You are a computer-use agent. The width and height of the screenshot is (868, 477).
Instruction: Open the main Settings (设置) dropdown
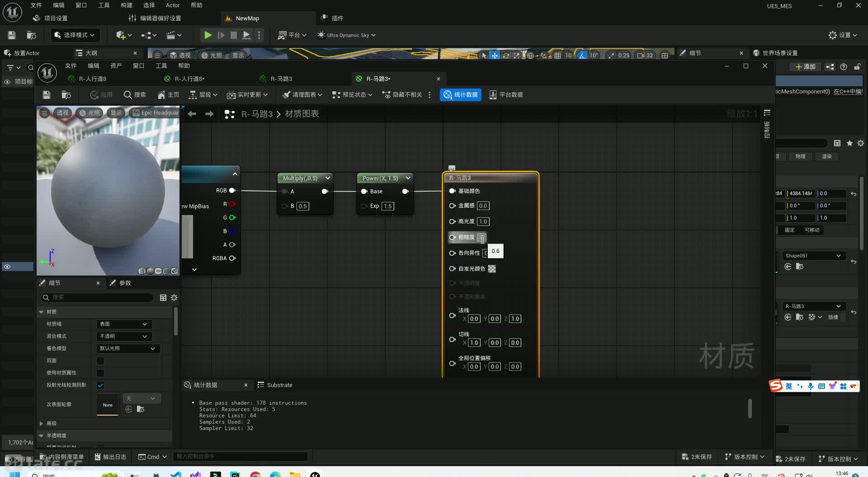843,35
